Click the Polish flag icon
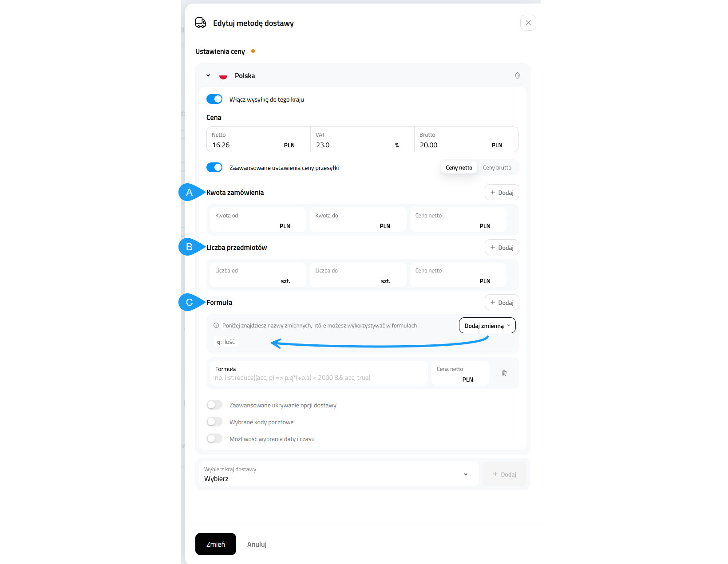Screen dimensions: 728x564 tap(223, 76)
